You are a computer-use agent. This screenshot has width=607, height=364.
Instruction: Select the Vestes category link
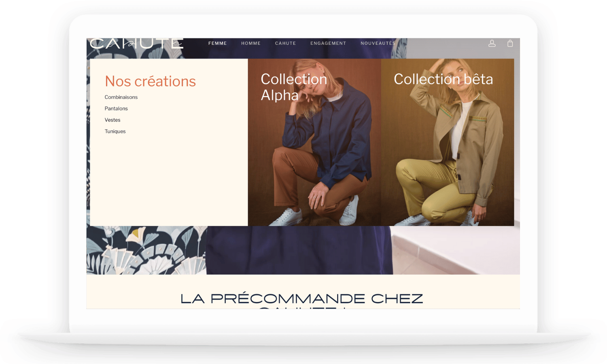[x=112, y=120]
